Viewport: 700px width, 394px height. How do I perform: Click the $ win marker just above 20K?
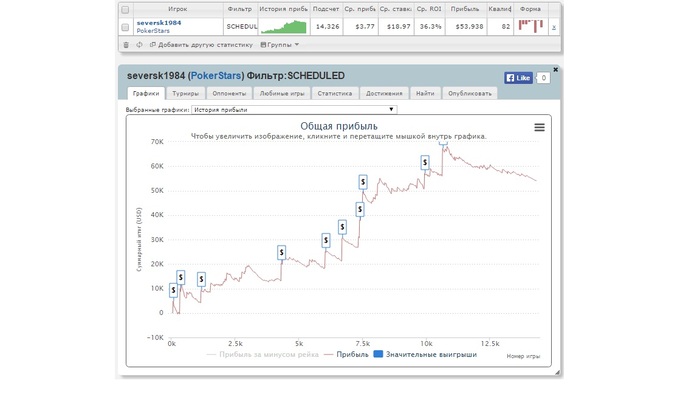[x=281, y=253]
